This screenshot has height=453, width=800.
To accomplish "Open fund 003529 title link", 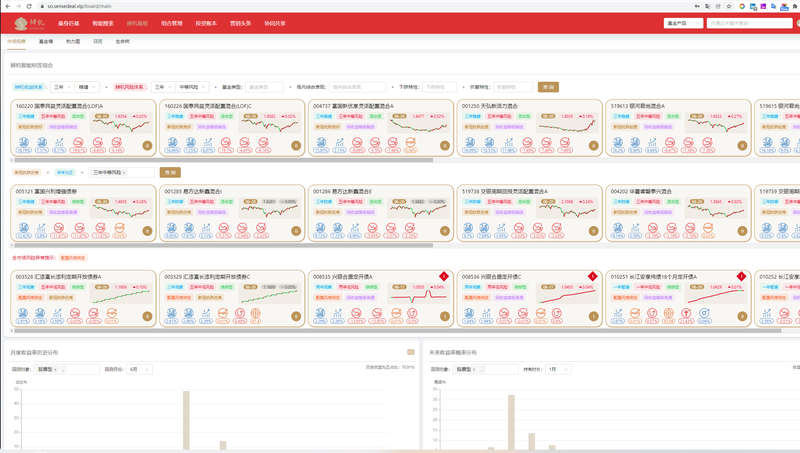I will point(207,276).
